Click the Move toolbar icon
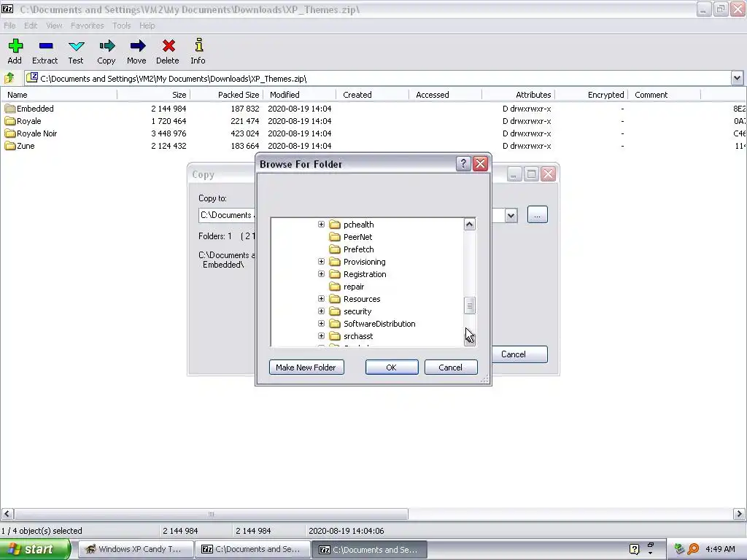This screenshot has height=560, width=747. click(x=138, y=46)
